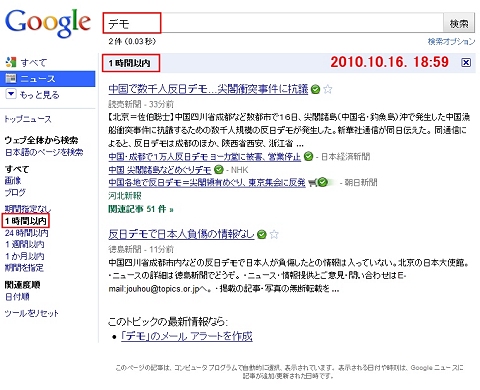Click the Google logo
The width and height of the screenshot is (480, 390).
coord(48,23)
